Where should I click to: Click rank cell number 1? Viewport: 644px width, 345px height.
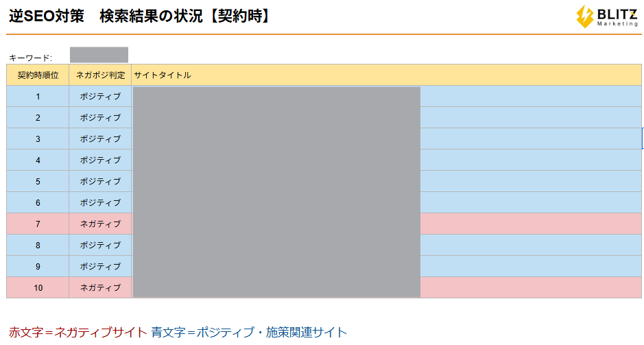click(x=38, y=97)
